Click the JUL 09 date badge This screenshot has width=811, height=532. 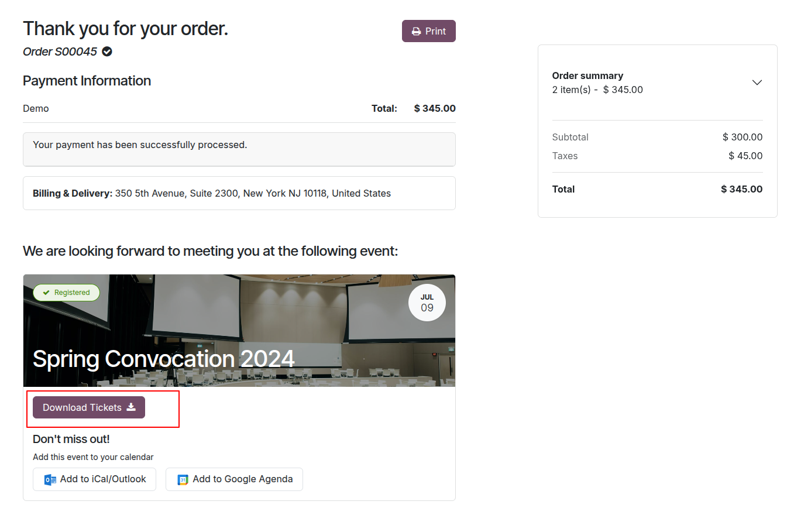(x=427, y=303)
